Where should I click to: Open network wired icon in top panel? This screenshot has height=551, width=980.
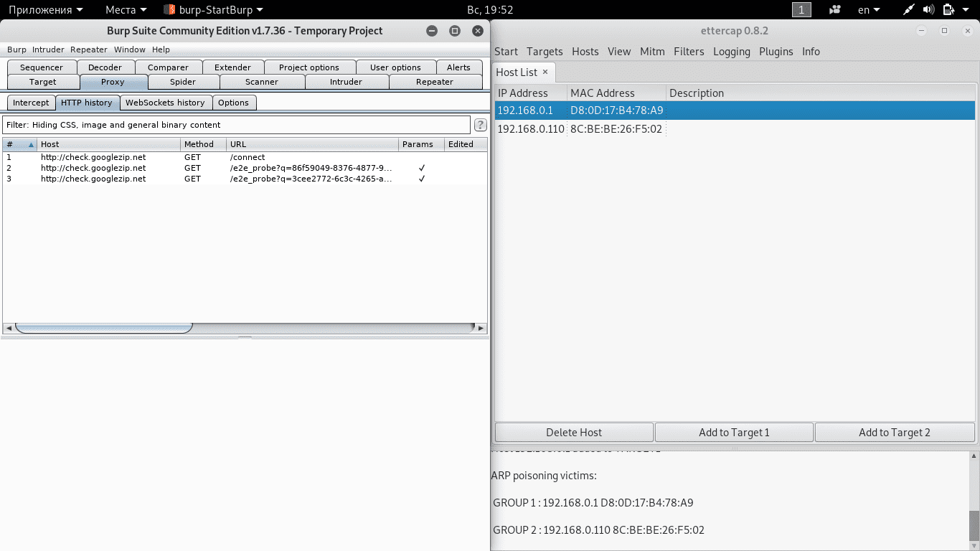(909, 10)
